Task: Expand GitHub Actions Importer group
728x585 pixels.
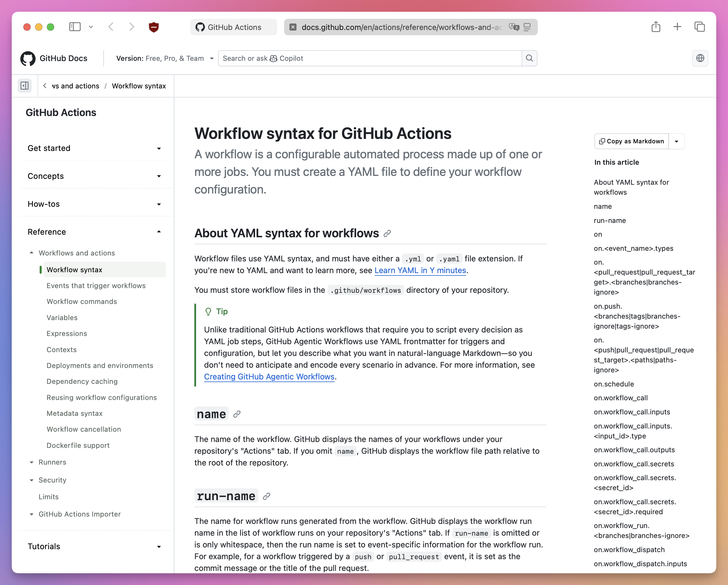Action: coord(75,514)
